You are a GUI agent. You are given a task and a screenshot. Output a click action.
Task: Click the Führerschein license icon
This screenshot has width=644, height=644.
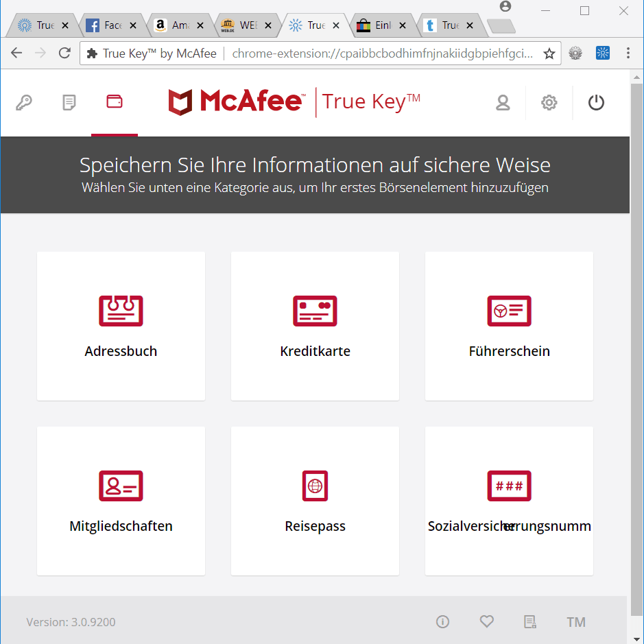(x=510, y=311)
